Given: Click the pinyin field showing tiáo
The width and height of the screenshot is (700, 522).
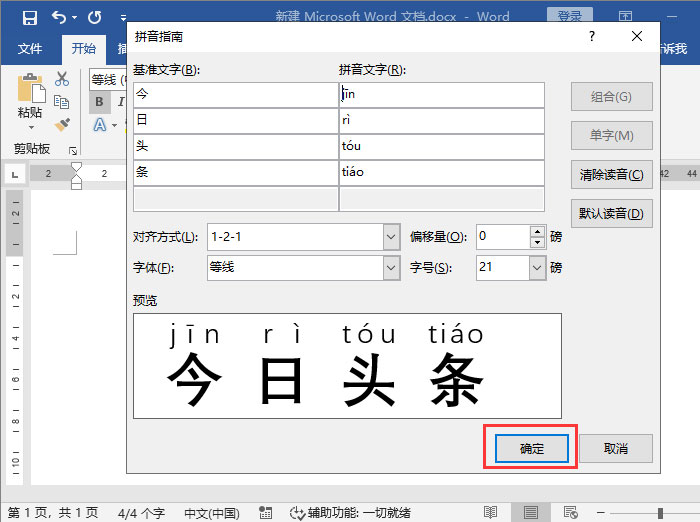Looking at the screenshot, I should click(x=442, y=172).
